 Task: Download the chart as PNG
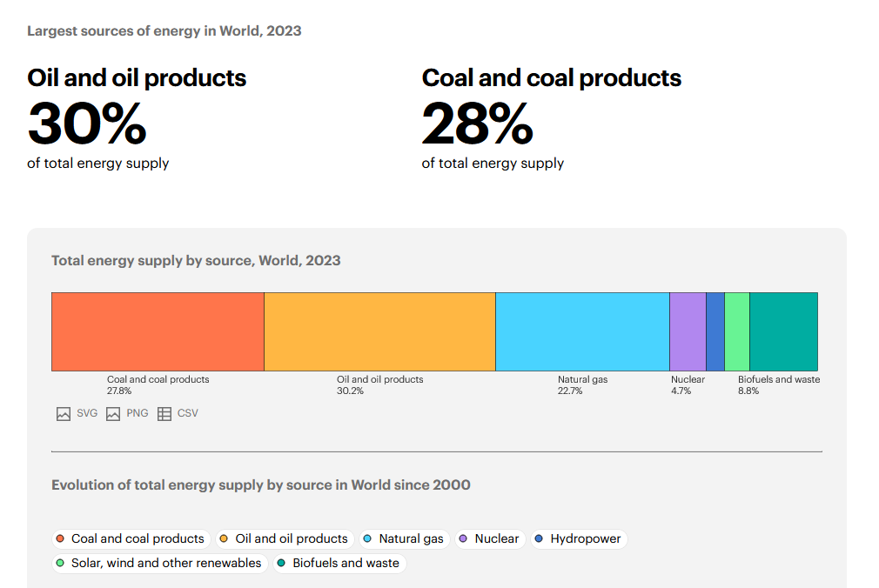tap(137, 413)
